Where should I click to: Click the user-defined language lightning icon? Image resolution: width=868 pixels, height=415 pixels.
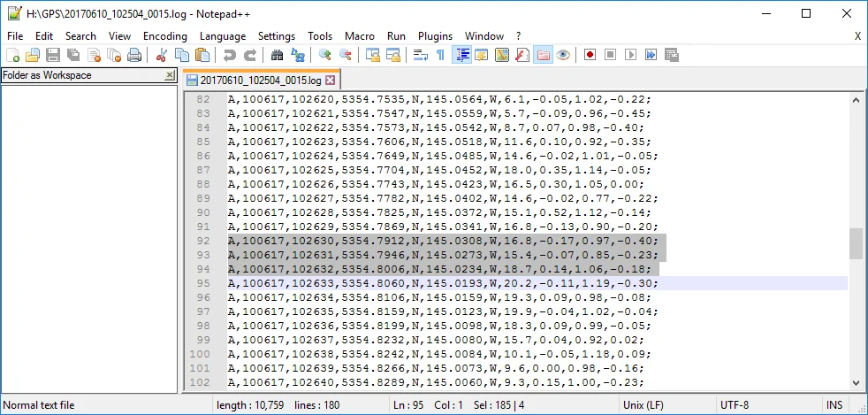point(482,55)
